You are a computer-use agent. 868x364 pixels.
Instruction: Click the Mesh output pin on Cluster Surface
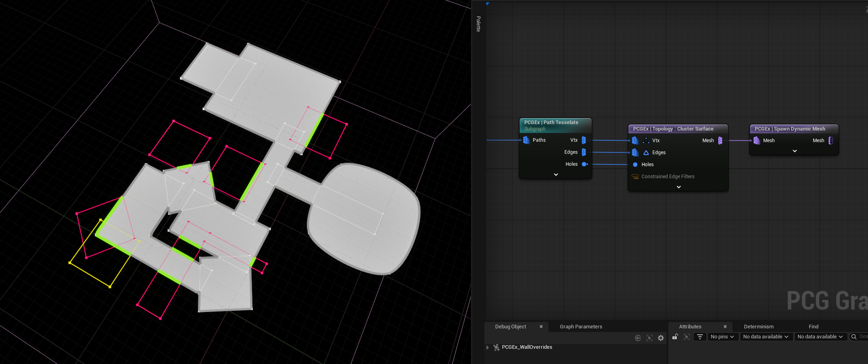pyautogui.click(x=720, y=141)
